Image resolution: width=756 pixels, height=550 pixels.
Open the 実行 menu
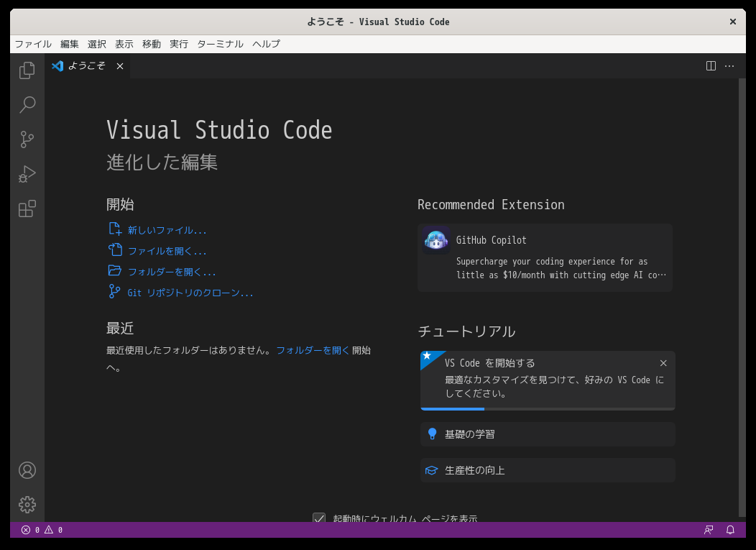click(x=179, y=44)
